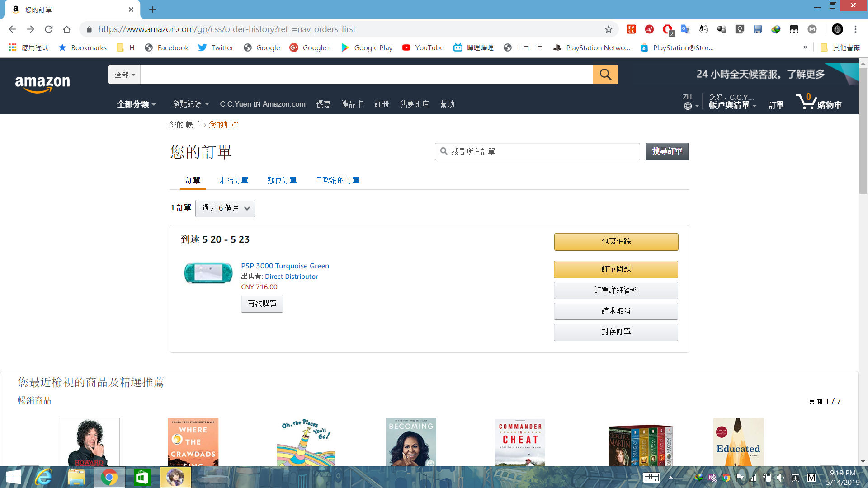Image resolution: width=868 pixels, height=488 pixels.
Task: Switch to the 未結訂單 tab
Action: [x=233, y=180]
